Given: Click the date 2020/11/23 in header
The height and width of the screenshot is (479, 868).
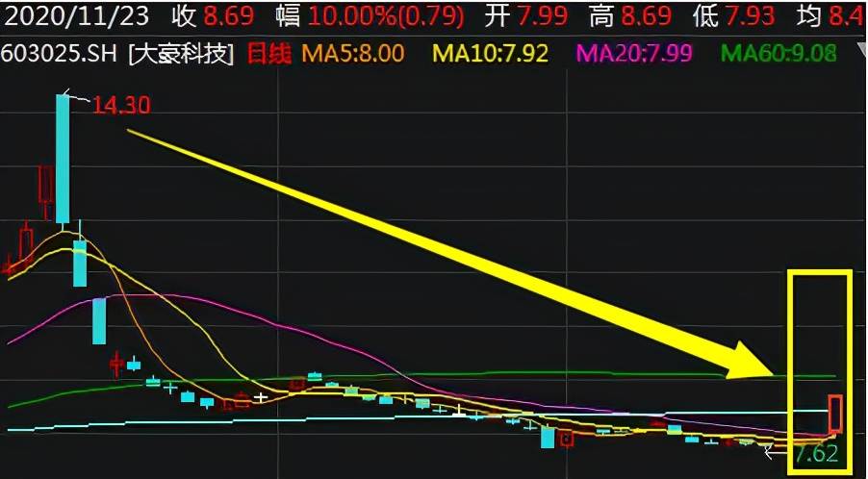Looking at the screenshot, I should point(76,16).
